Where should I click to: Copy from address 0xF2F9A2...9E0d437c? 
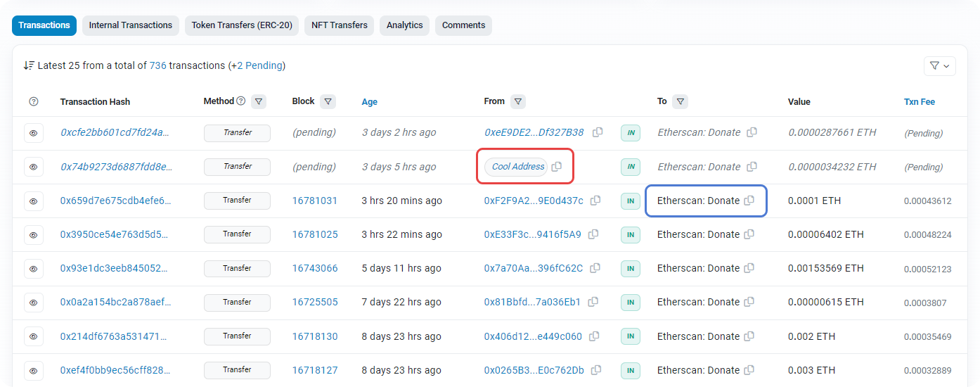click(595, 201)
